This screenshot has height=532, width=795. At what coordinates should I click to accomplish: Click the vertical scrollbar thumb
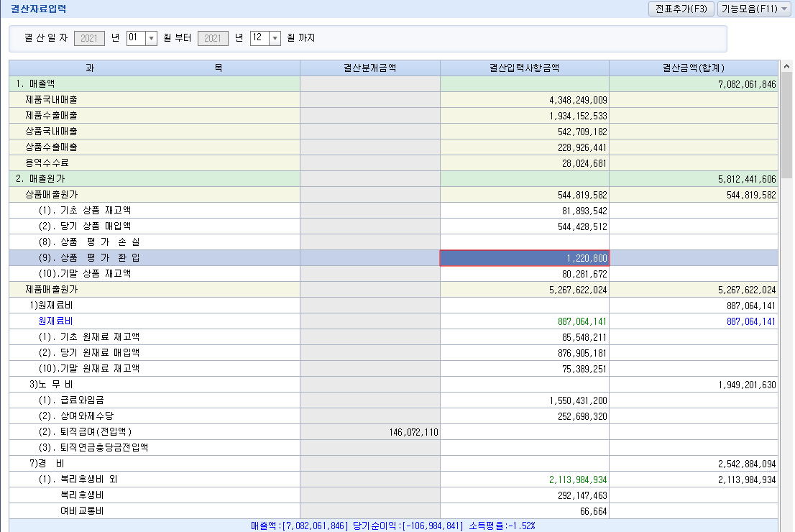[x=786, y=122]
